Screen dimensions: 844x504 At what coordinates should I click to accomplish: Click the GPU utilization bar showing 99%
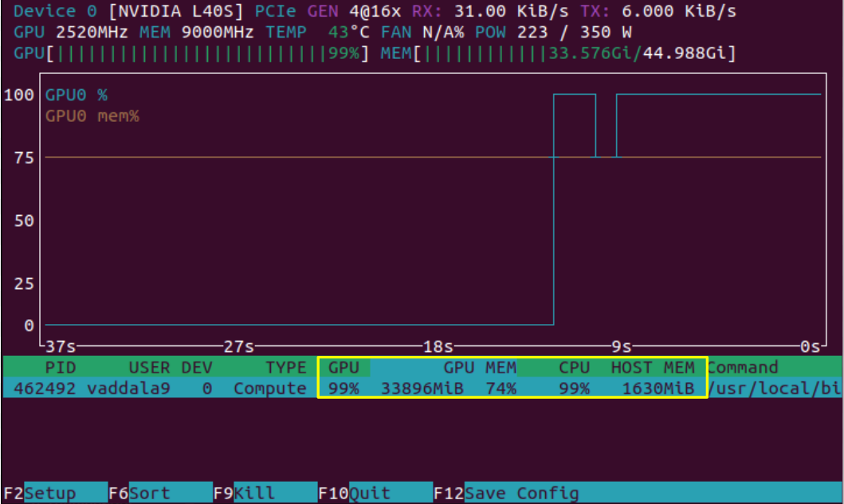[191, 54]
